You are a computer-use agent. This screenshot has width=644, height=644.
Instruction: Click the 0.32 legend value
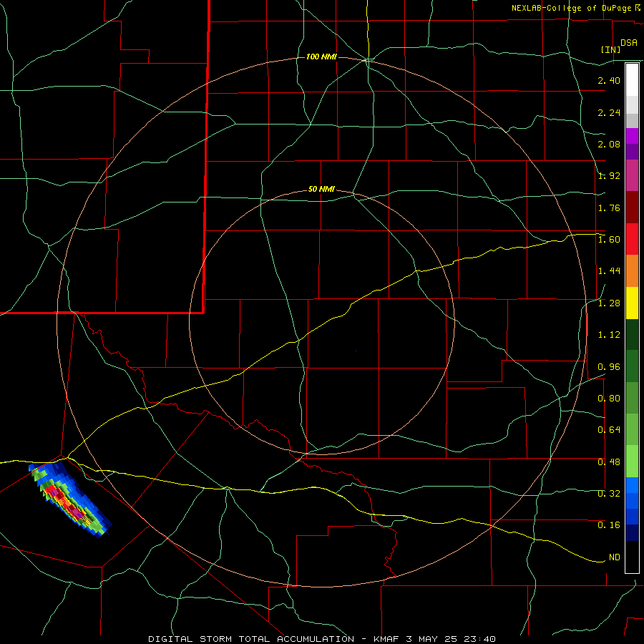coord(609,494)
